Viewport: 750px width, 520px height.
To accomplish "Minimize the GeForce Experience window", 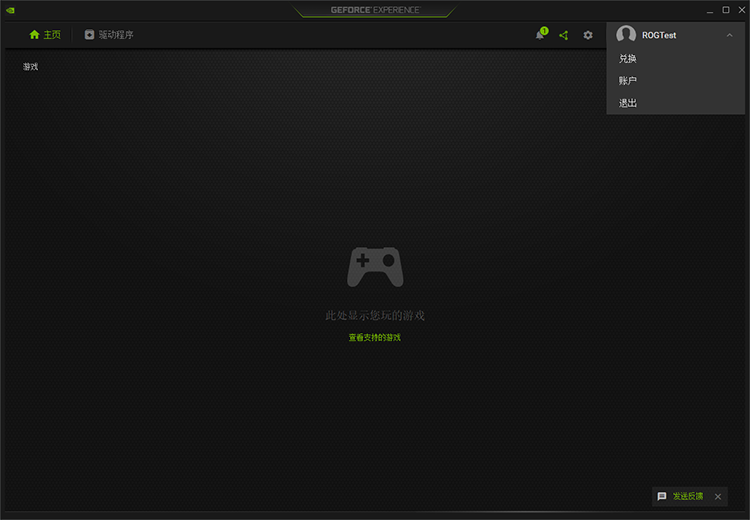I will tap(710, 10).
